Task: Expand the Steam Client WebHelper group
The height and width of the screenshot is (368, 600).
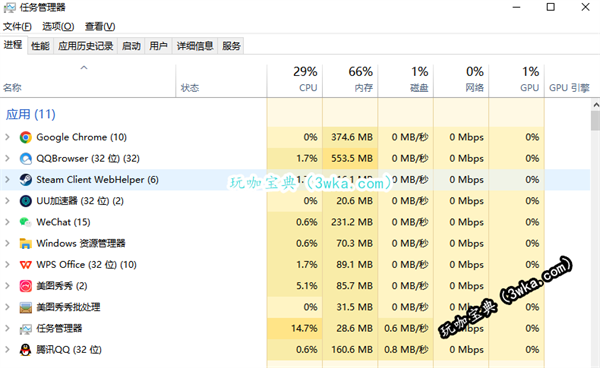Action: 7,179
